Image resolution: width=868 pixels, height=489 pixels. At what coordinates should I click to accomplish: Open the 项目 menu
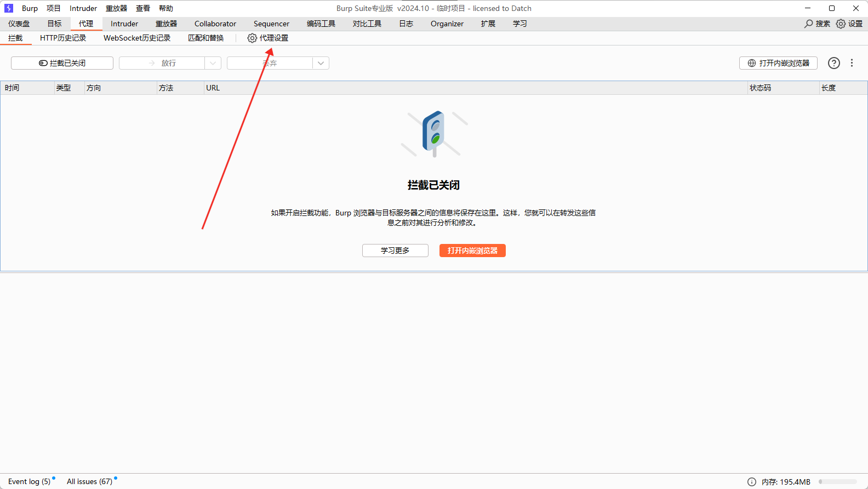click(53, 8)
